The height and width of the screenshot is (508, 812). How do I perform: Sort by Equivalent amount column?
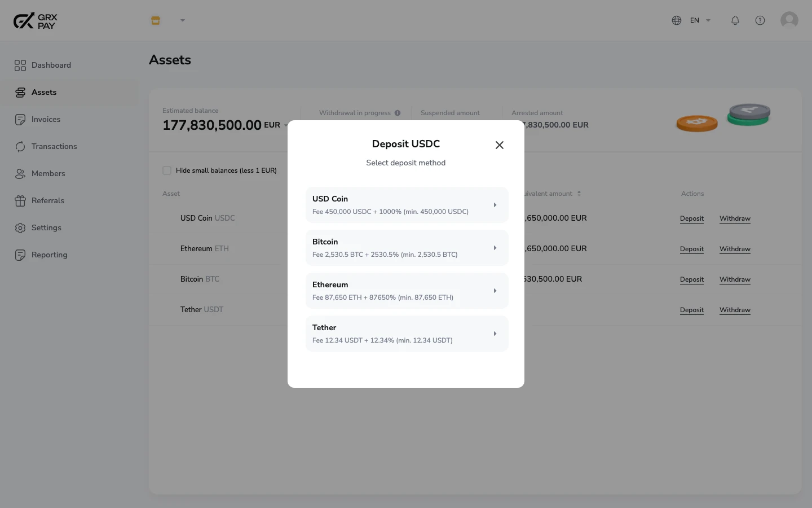coord(579,194)
